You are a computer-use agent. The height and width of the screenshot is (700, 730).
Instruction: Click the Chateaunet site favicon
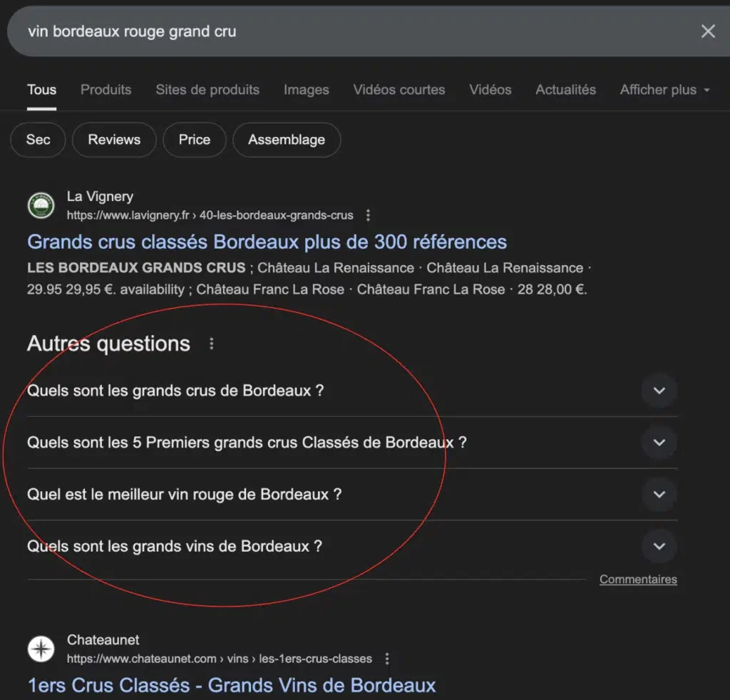point(41,649)
